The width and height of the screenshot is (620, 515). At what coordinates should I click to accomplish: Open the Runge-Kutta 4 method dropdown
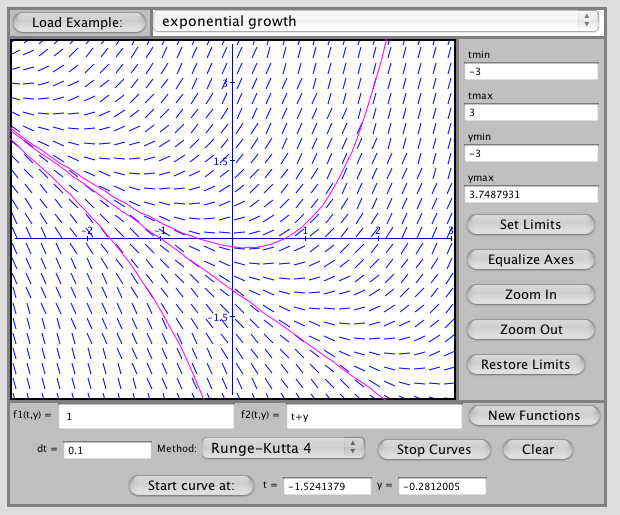[283, 449]
